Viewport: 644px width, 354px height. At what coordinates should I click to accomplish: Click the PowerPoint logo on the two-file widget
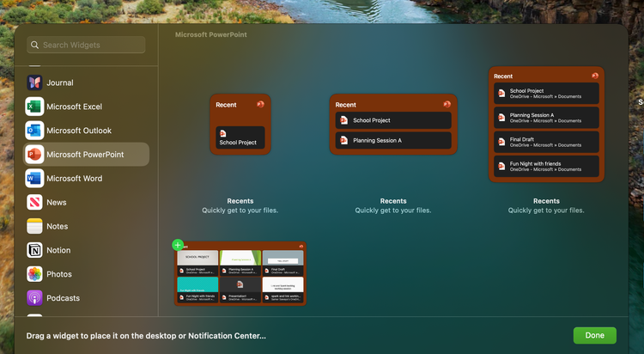pyautogui.click(x=447, y=105)
